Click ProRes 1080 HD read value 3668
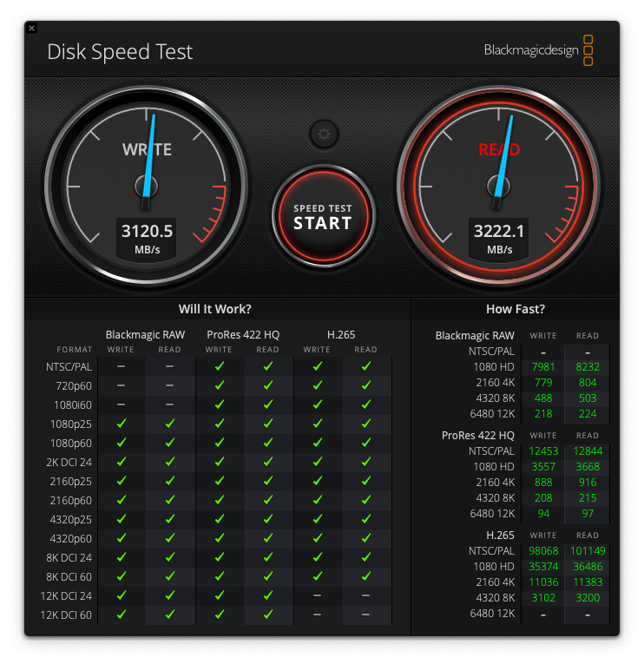 pyautogui.click(x=588, y=467)
